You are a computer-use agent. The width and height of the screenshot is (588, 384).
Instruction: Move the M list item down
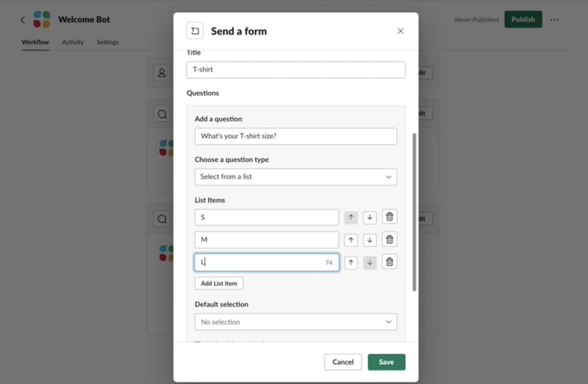(x=370, y=240)
